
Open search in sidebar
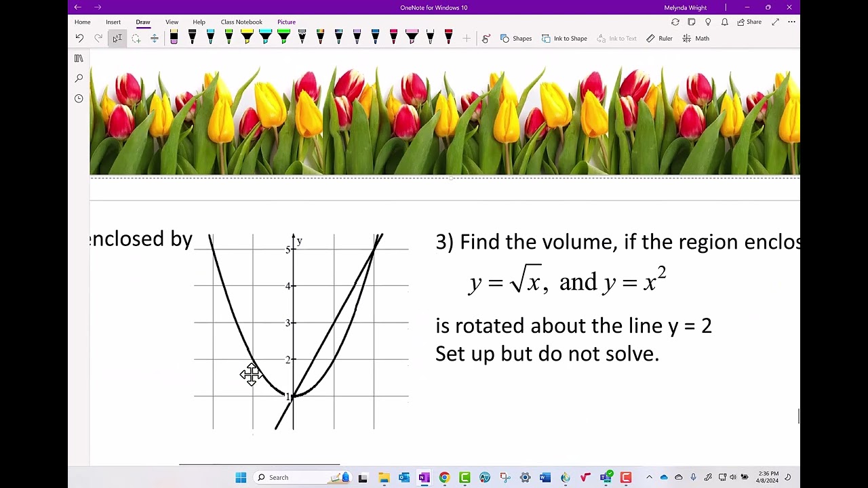coord(79,79)
